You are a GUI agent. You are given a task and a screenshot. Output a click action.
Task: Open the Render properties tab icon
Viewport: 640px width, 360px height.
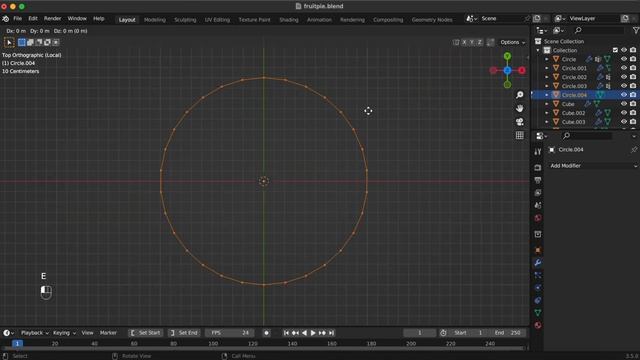[x=538, y=168]
